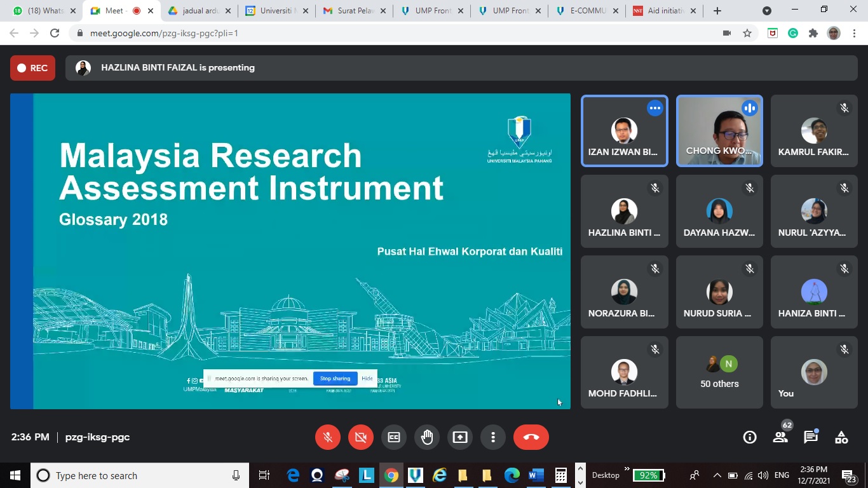This screenshot has height=488, width=868.
Task: Open Windows Start menu
Action: pyautogui.click(x=15, y=475)
